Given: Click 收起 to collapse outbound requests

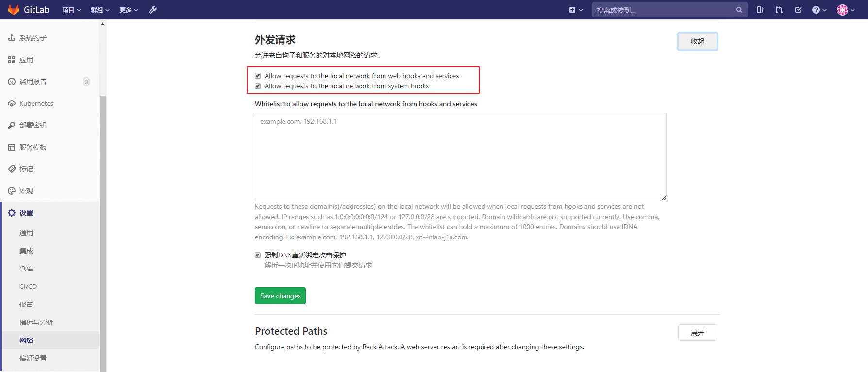Looking at the screenshot, I should (697, 41).
